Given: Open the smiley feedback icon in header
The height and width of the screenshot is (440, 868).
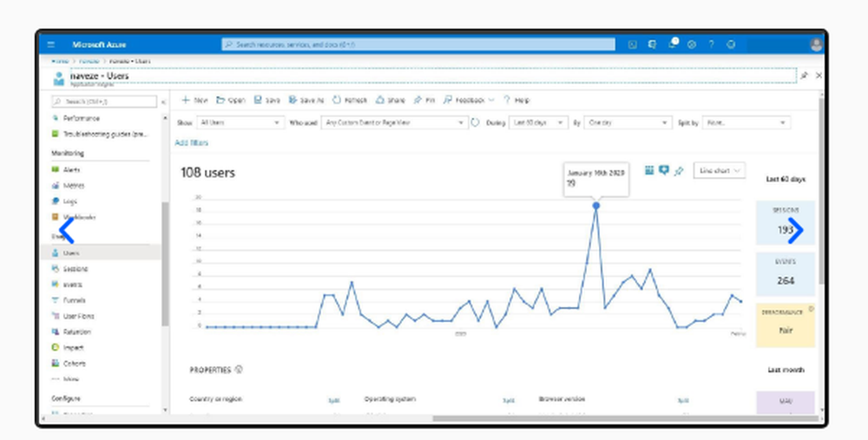Looking at the screenshot, I should pyautogui.click(x=731, y=45).
